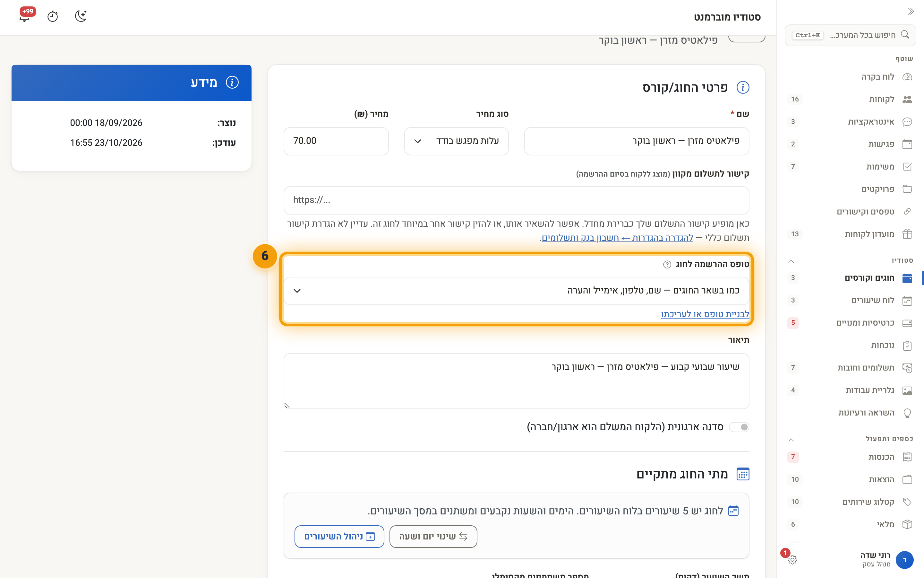Open השראה ורעיונות lightbulb icon
The image size is (924, 578).
tap(907, 413)
